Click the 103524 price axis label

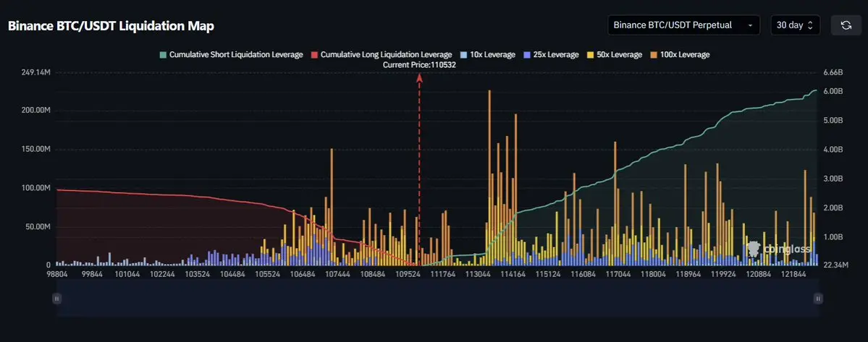point(198,274)
